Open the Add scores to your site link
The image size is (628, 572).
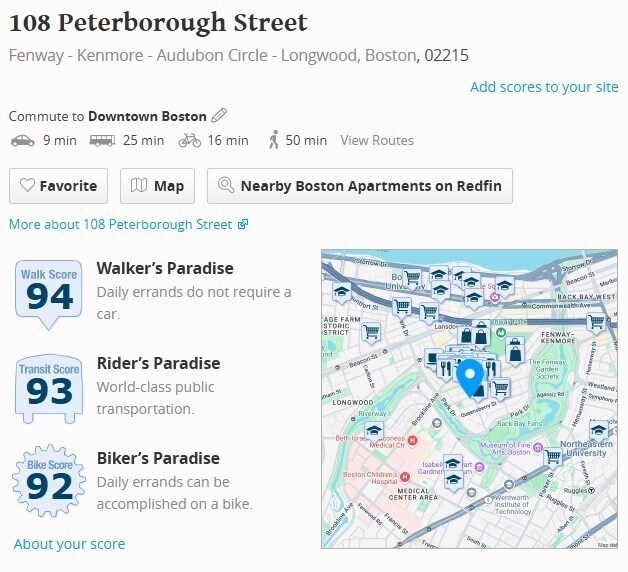pyautogui.click(x=544, y=87)
